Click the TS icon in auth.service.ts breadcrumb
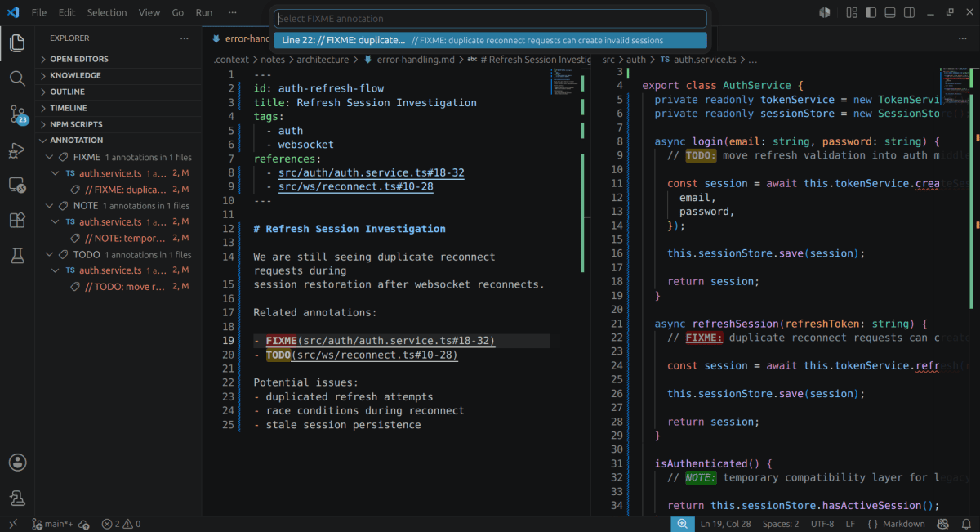The image size is (980, 532). click(665, 60)
